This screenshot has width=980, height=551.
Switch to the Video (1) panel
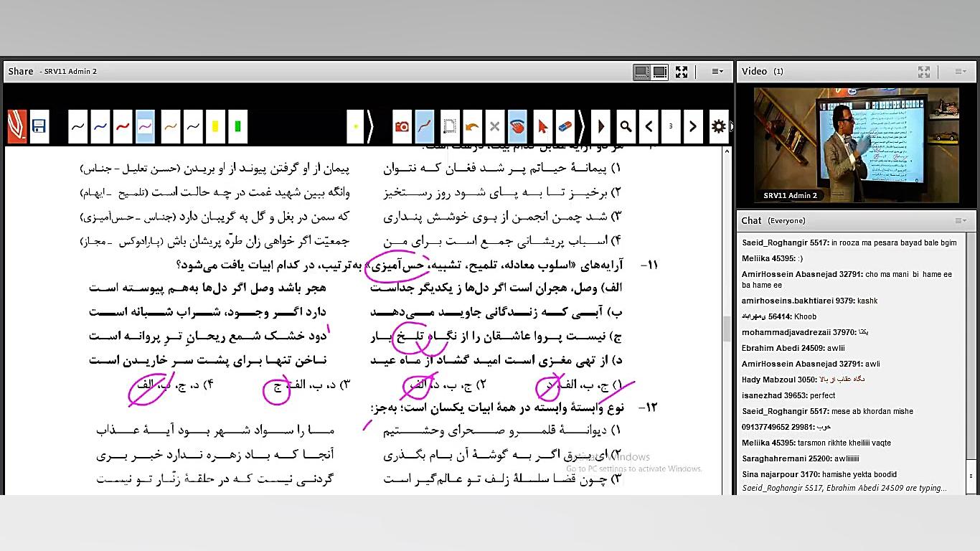(763, 71)
